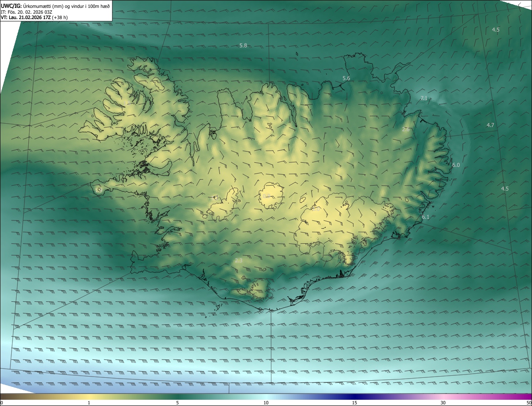Click the 15 tick on the color scale
The height and width of the screenshot is (406, 532).
(x=355, y=403)
